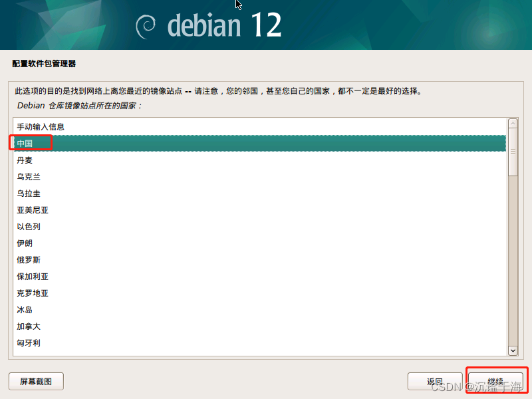
Task: Choose the 保加利亚 entry
Action: pos(259,277)
